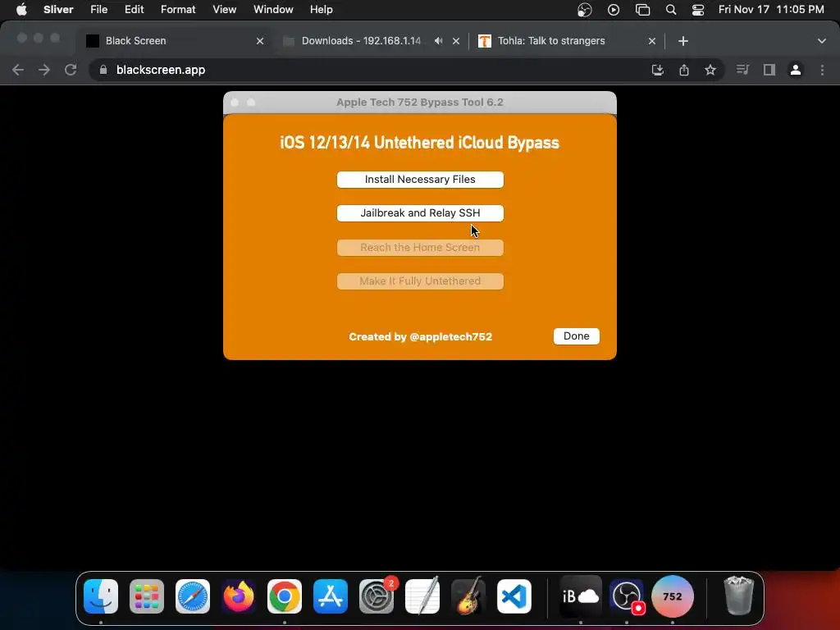Open the View menu
Image resolution: width=840 pixels, height=630 pixels.
click(x=224, y=10)
